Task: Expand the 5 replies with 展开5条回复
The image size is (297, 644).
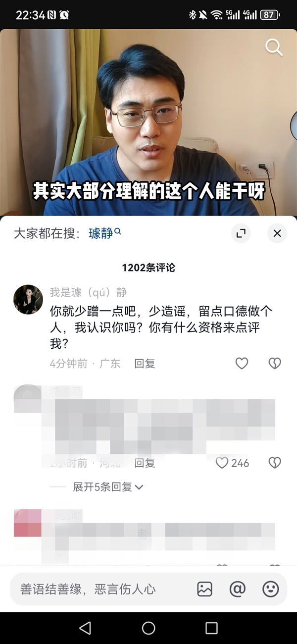Action: pos(108,487)
